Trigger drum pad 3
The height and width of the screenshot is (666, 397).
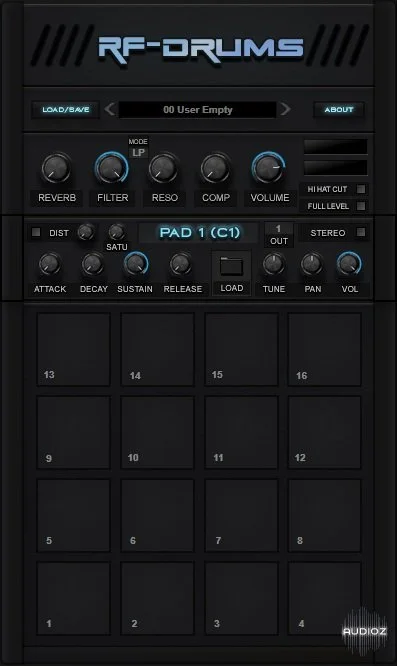(241, 598)
